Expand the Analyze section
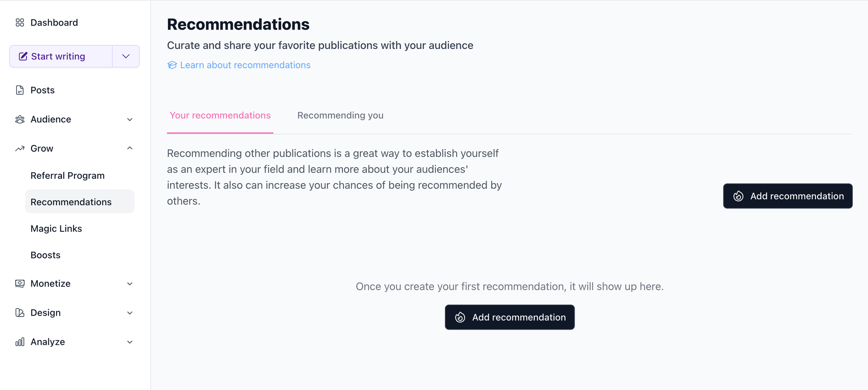 pos(129,341)
